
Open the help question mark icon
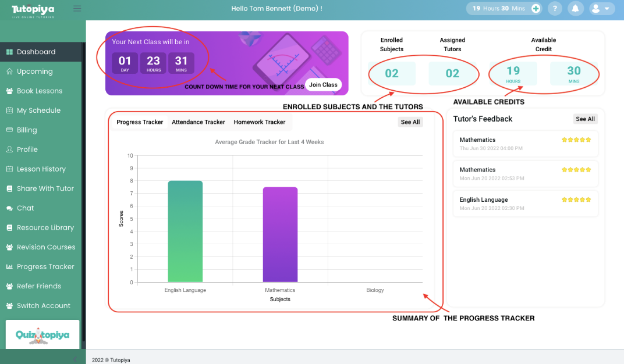(555, 9)
